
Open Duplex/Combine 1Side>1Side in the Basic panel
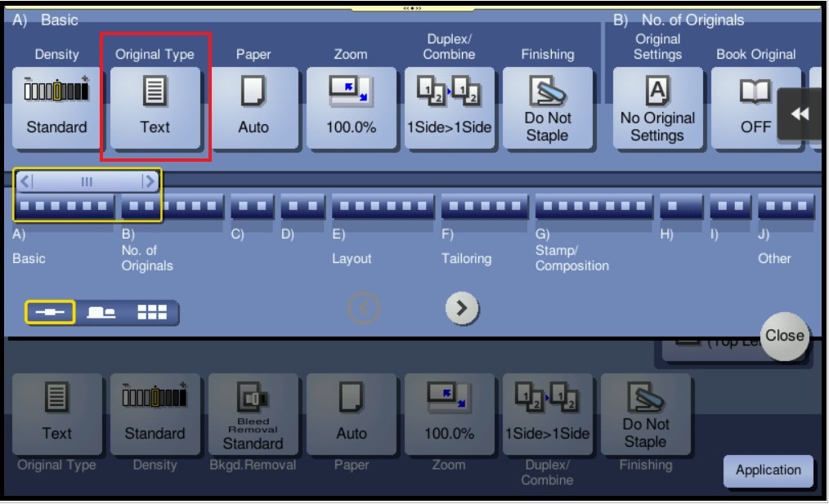click(x=449, y=108)
